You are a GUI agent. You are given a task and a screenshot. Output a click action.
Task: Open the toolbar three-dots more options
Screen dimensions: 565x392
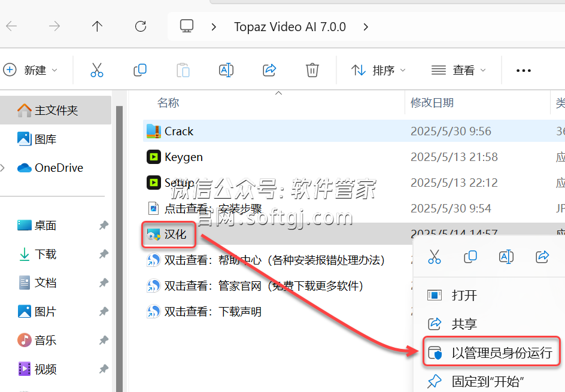tap(523, 70)
